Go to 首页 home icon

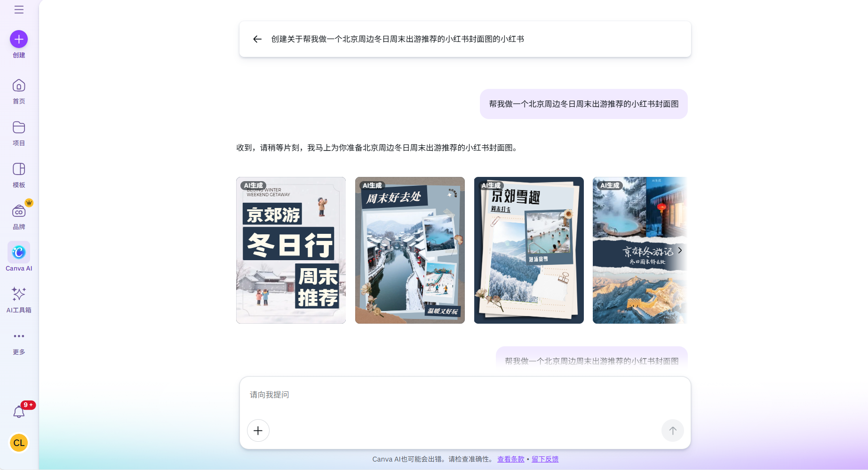pos(18,86)
